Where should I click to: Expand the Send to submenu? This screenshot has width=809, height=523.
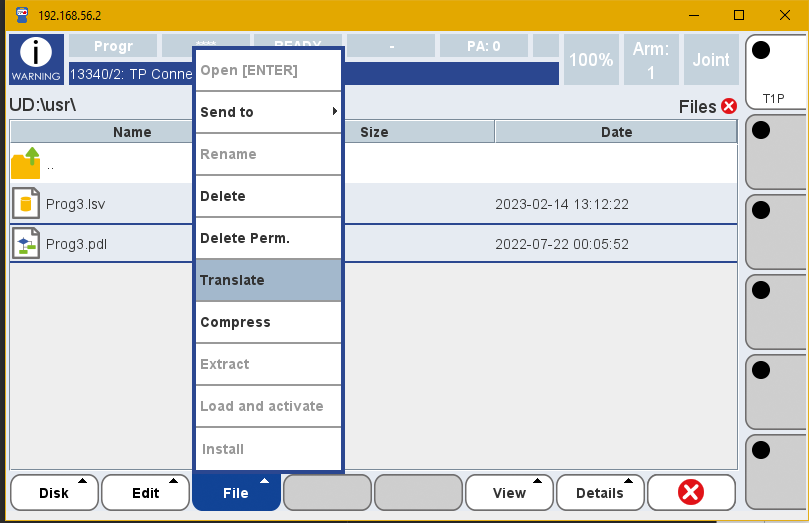tap(268, 112)
